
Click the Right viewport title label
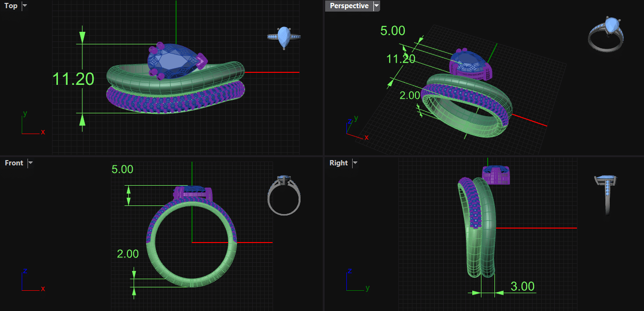pyautogui.click(x=338, y=163)
